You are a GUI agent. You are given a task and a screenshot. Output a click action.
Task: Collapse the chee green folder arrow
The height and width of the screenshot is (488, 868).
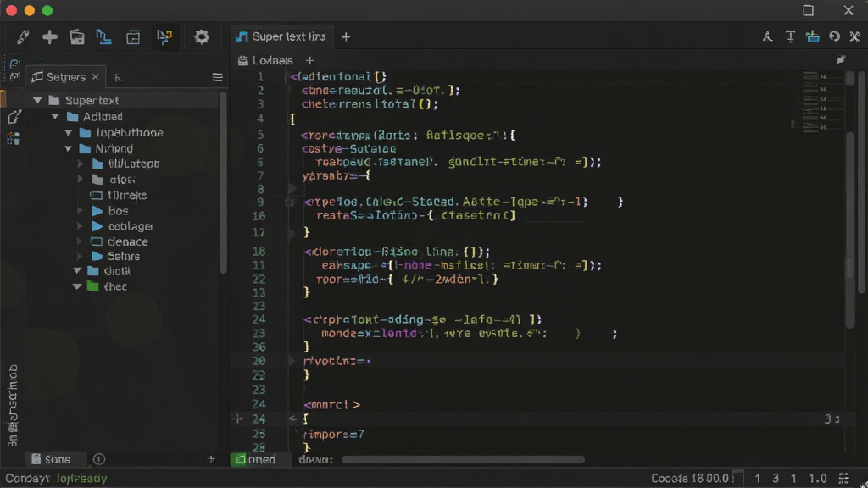(77, 286)
